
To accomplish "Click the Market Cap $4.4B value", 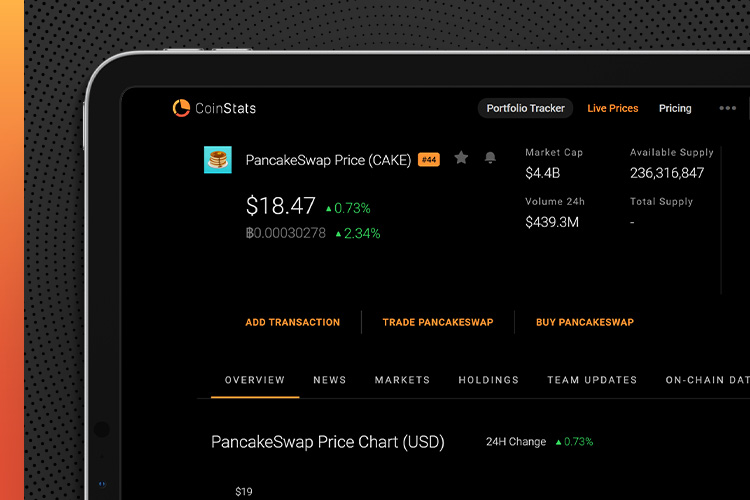I will (542, 173).
